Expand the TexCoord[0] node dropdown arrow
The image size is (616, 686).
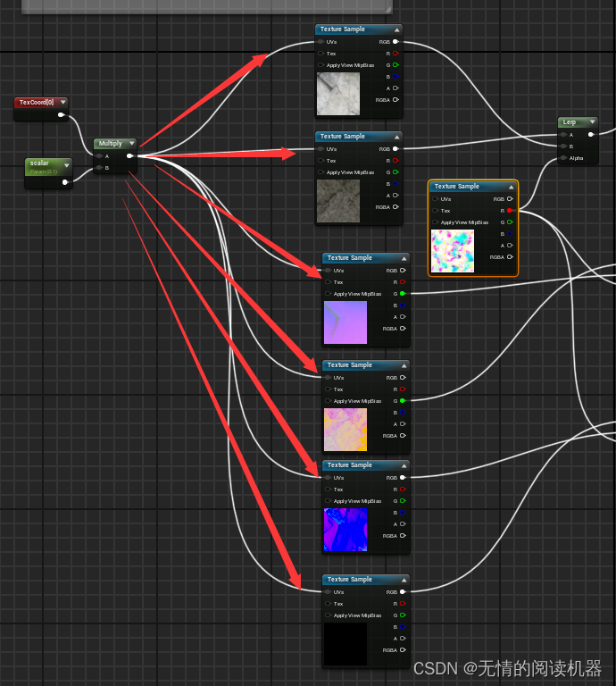click(x=63, y=102)
